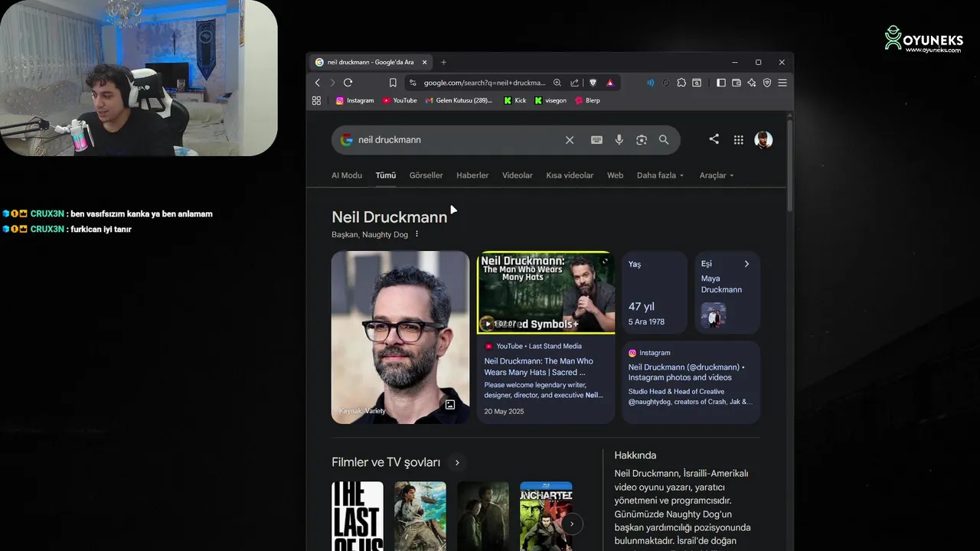
Task: Share page icon in address bar
Action: [x=574, y=83]
